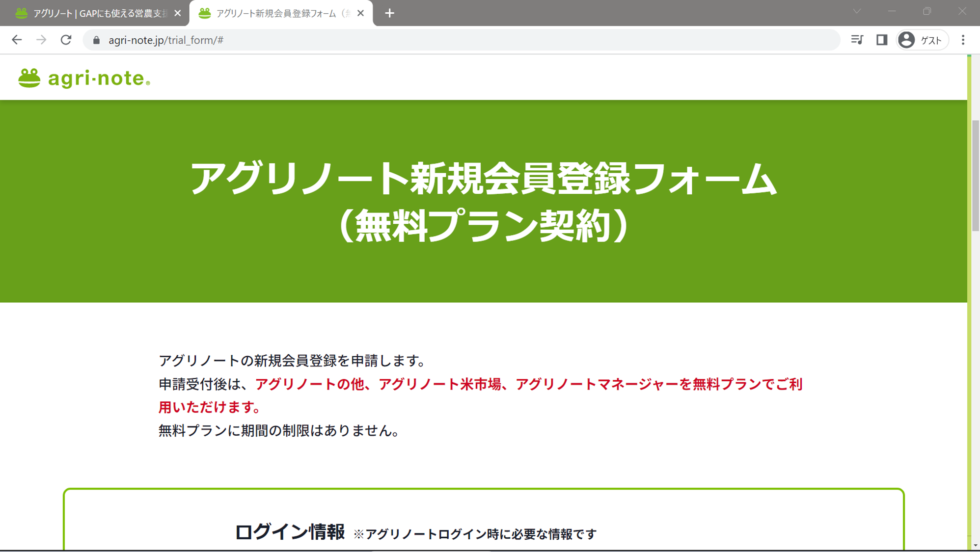
Task: Toggle the browser side panel icon
Action: point(882,40)
